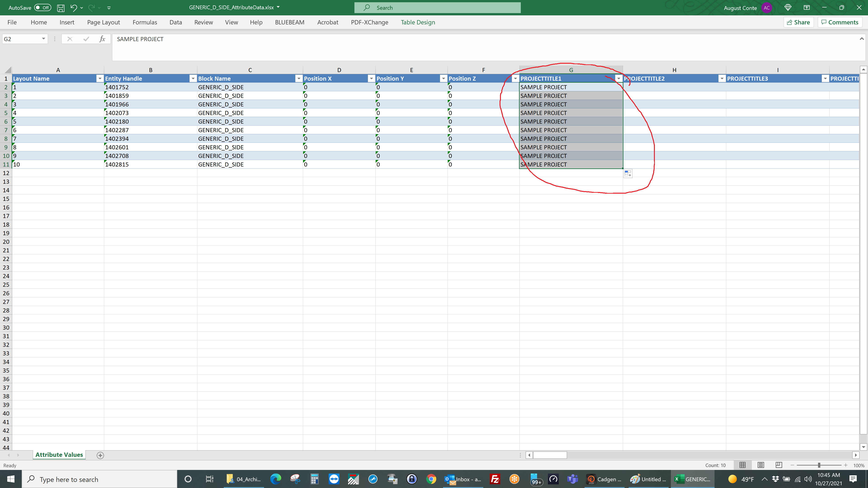Click the Comments button
868x488 pixels.
tap(840, 22)
